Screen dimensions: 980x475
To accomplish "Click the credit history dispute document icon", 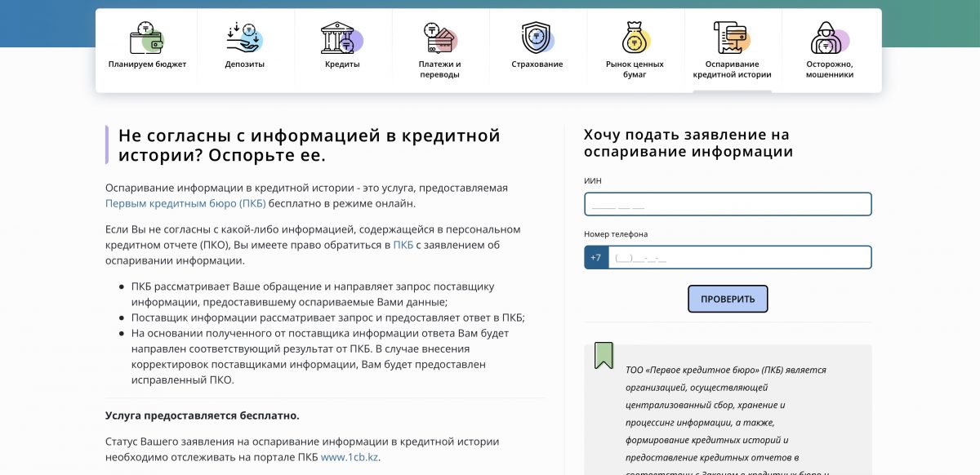I will coord(732,38).
